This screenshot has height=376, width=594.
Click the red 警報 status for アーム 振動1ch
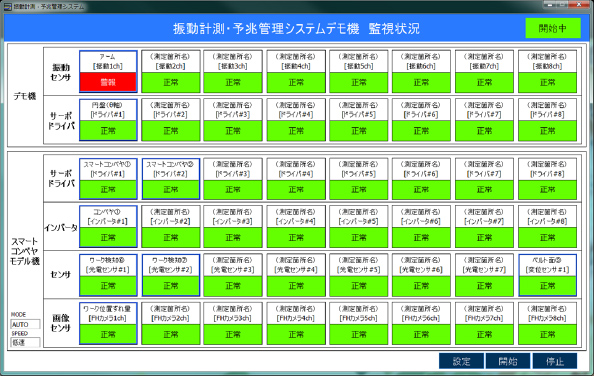108,82
